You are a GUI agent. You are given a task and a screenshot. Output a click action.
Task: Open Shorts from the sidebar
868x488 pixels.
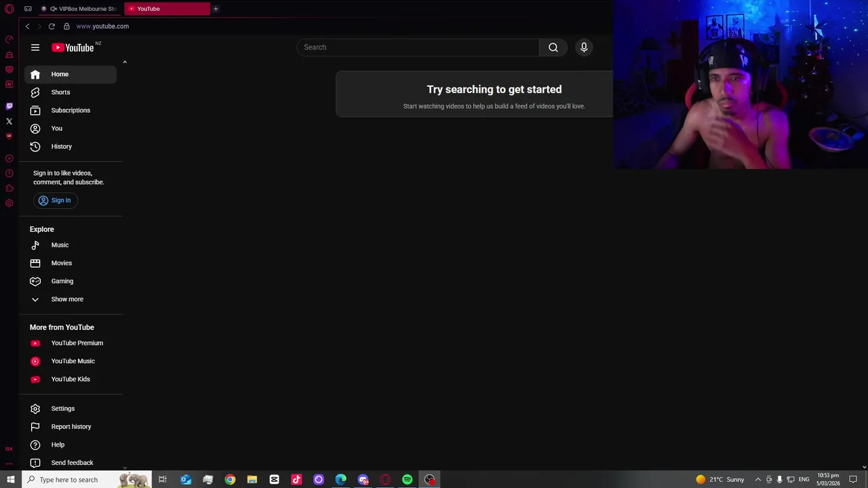coord(71,92)
